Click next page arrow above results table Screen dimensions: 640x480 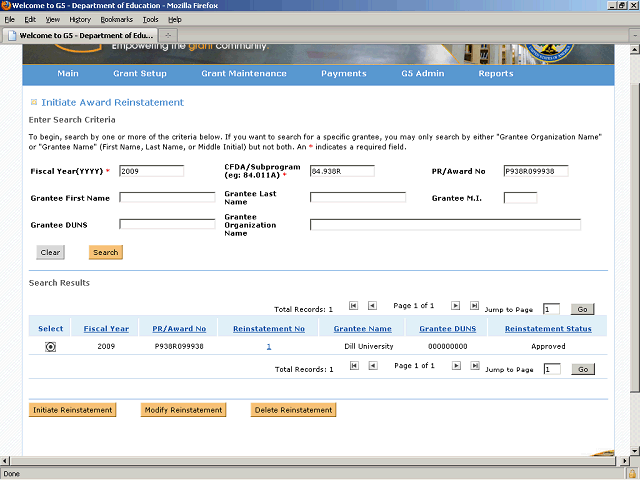click(x=456, y=306)
